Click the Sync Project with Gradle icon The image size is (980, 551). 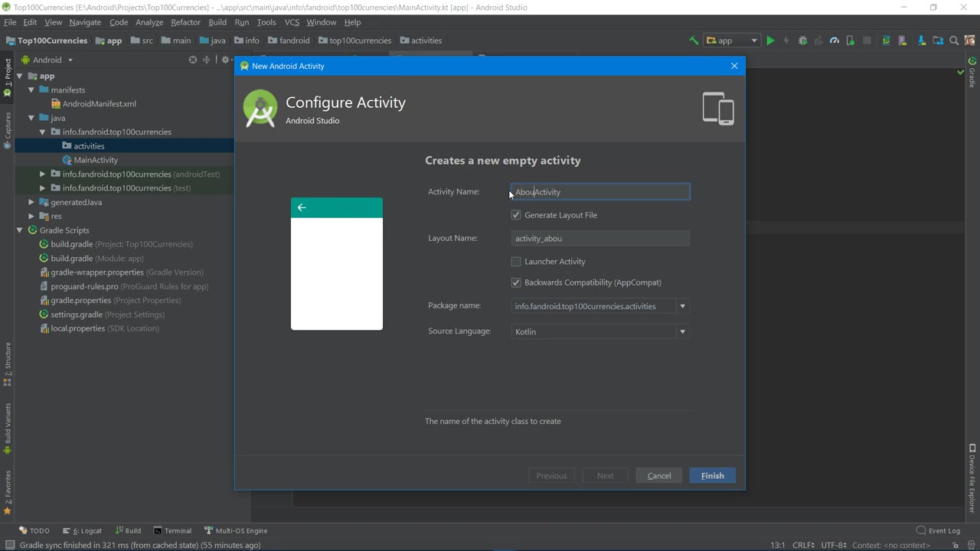[886, 41]
